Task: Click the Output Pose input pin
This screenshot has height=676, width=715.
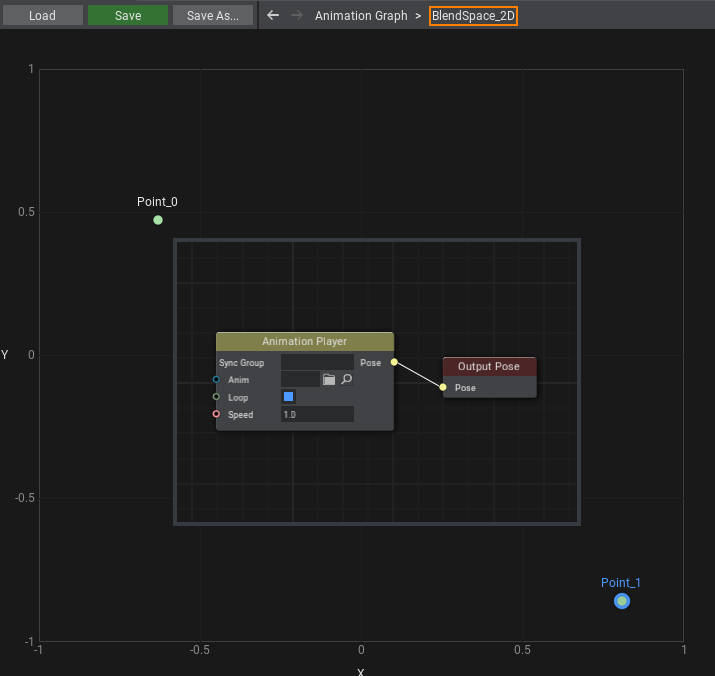Action: (443, 387)
